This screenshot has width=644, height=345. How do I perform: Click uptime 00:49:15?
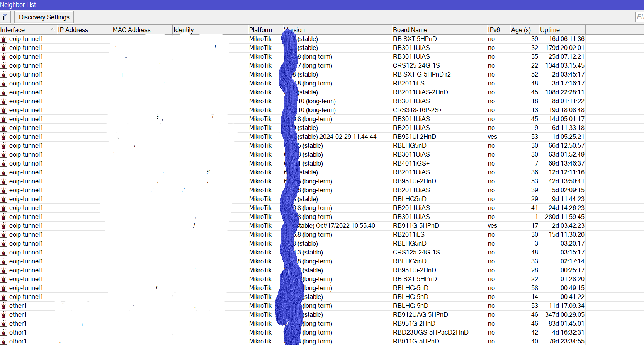click(x=573, y=288)
